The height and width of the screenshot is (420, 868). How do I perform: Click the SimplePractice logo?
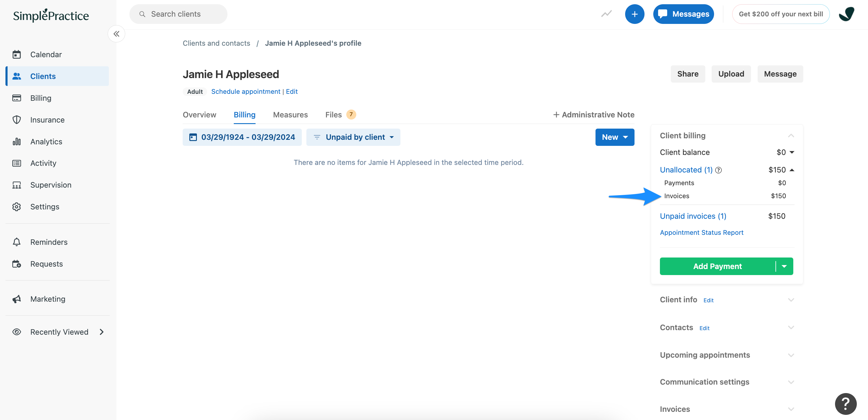(x=51, y=15)
